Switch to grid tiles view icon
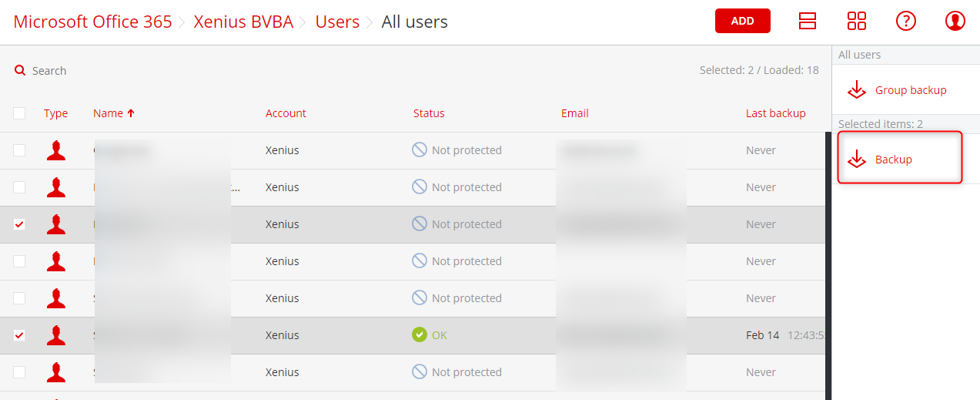The width and height of the screenshot is (980, 400). coord(857,21)
